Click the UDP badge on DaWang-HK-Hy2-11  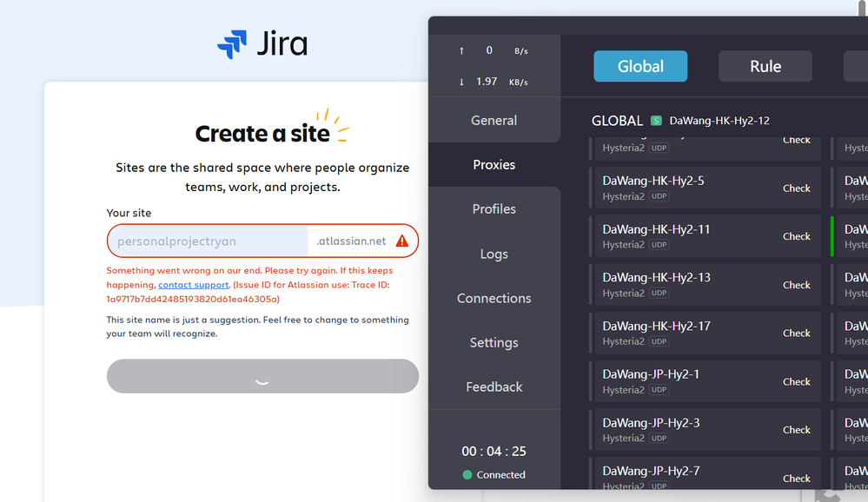tap(659, 245)
